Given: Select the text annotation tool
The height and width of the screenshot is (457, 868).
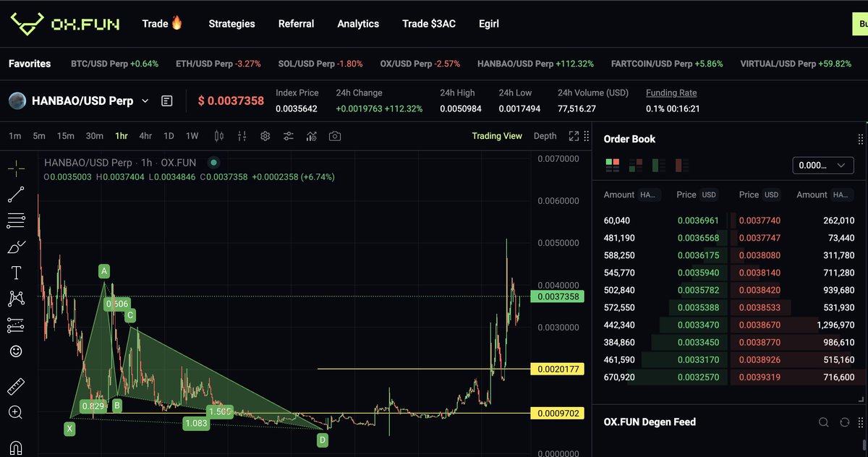Looking at the screenshot, I should tap(16, 273).
